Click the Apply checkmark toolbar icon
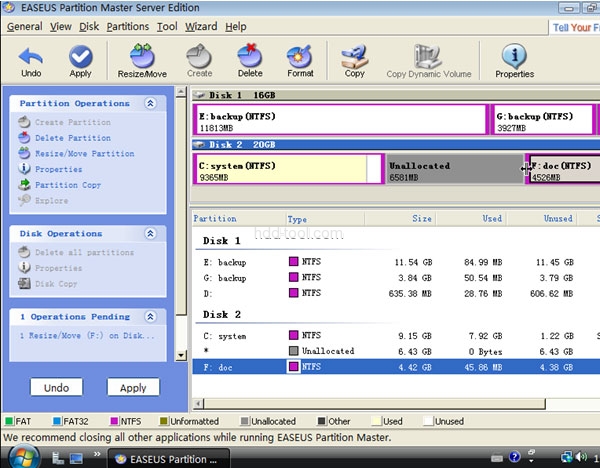Image resolution: width=600 pixels, height=468 pixels. click(x=80, y=61)
